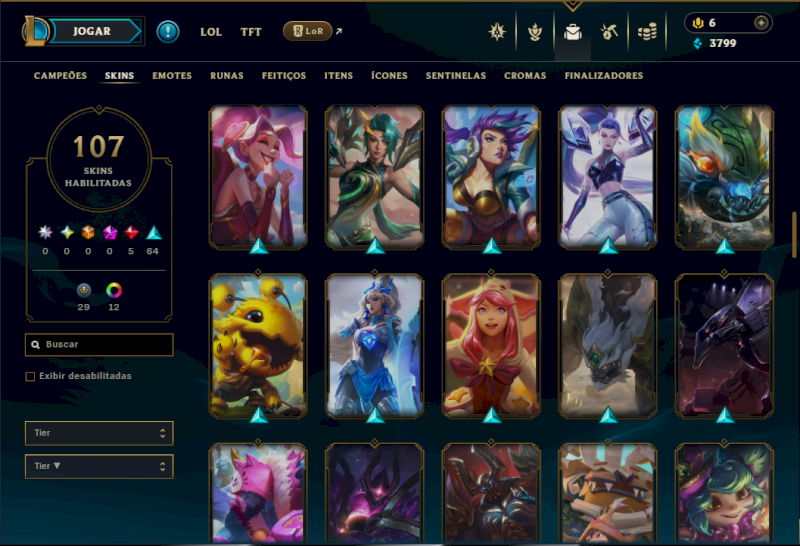Switch to the CAMPEÕES tab
Screen dimensions: 800x546
(x=60, y=76)
